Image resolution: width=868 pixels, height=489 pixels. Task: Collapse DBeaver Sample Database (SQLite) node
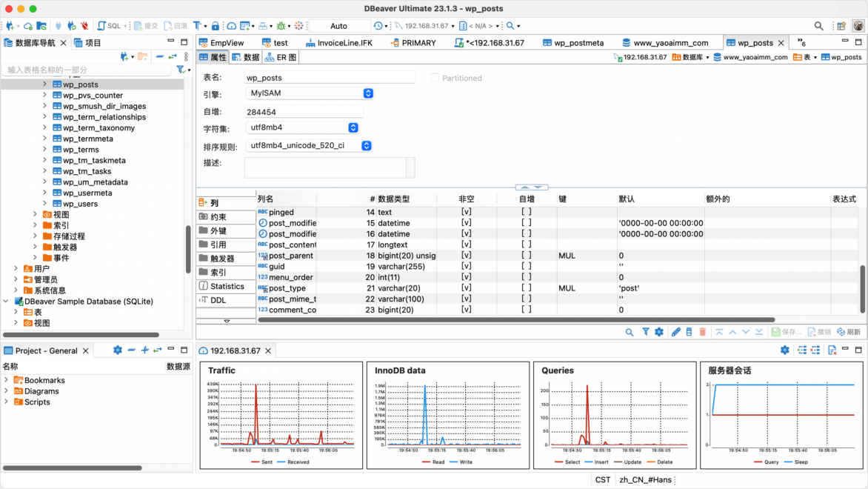pos(6,302)
